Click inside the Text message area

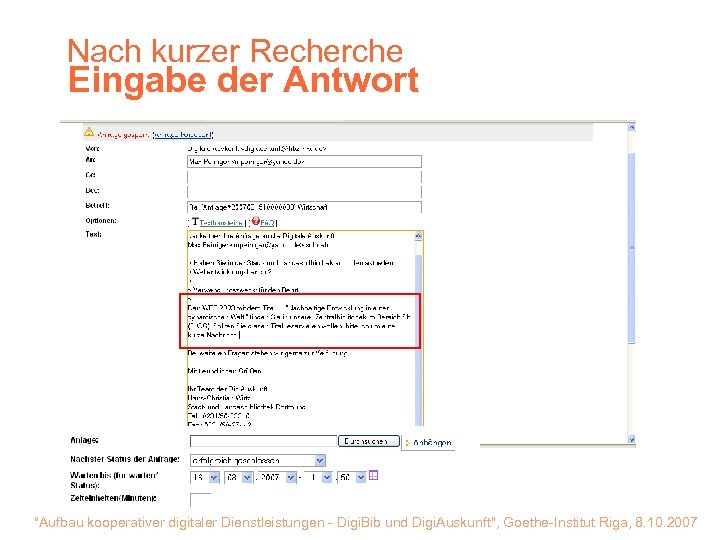301,328
